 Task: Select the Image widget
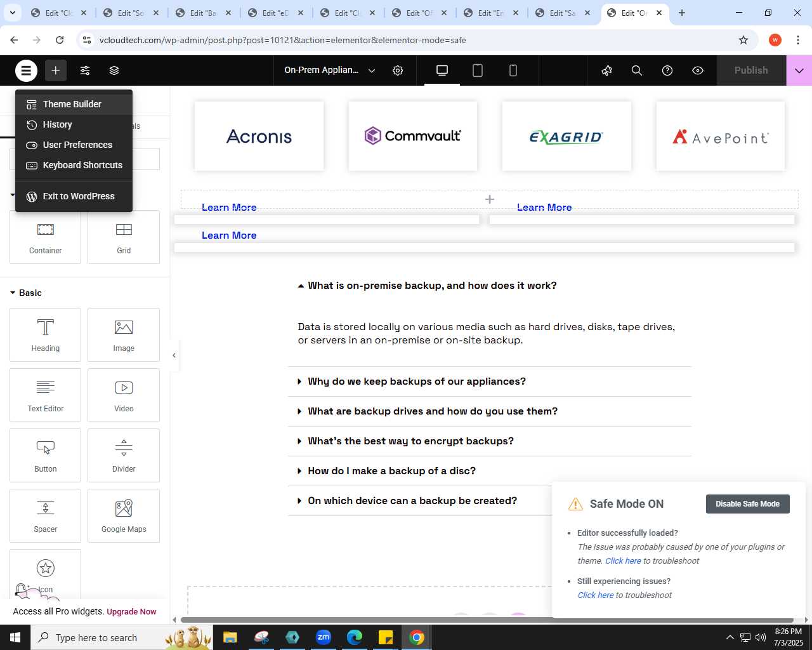click(124, 335)
